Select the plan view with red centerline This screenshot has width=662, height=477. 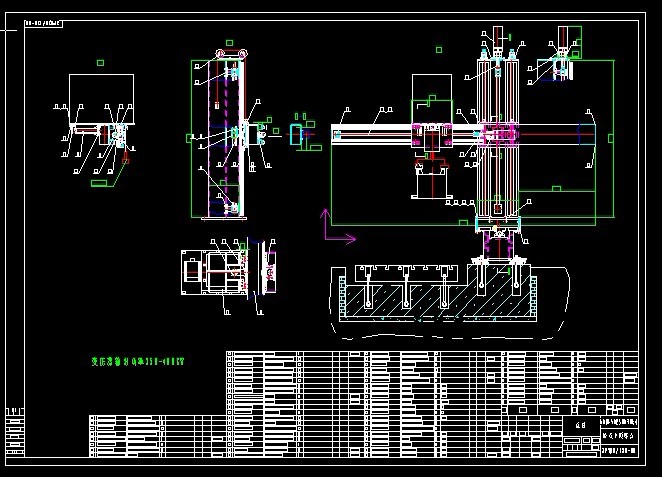coord(228,273)
